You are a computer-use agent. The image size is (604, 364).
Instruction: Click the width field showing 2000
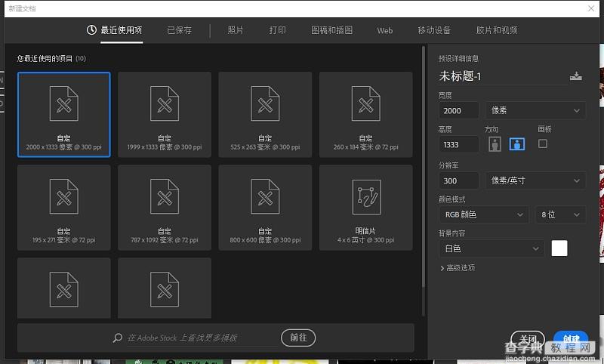tap(458, 110)
